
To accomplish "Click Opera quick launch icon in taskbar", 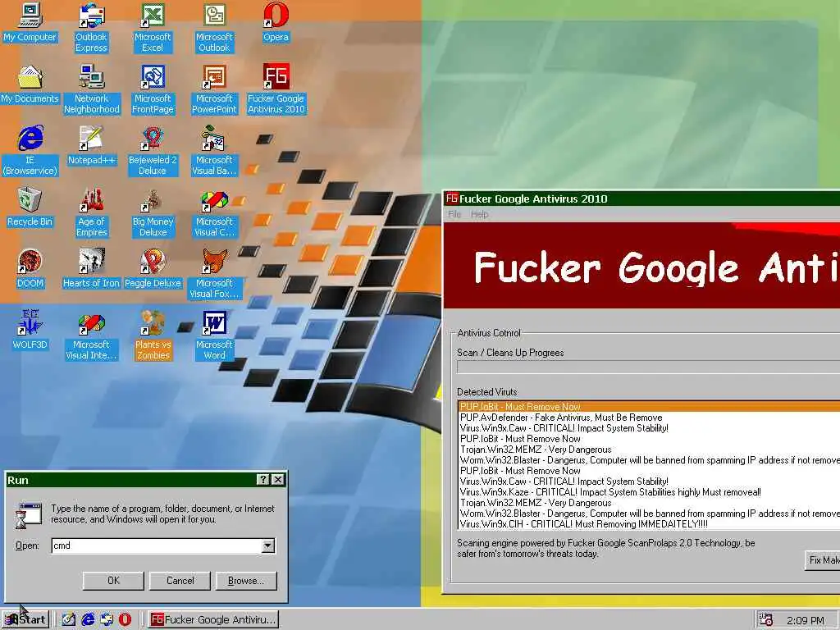I will coord(125,620).
